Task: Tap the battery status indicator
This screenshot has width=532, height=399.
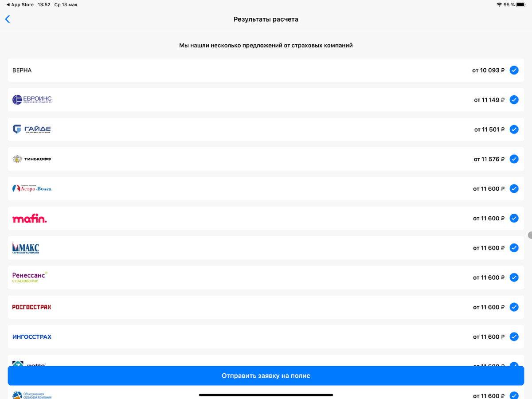Action: pyautogui.click(x=521, y=4)
